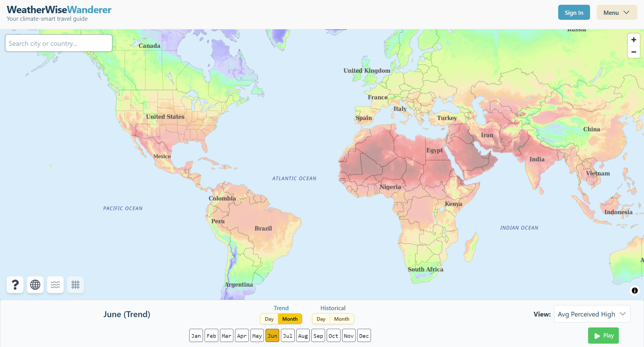Viewport: 644px width, 347px height.
Task: Click the United States map label
Action: 165,117
